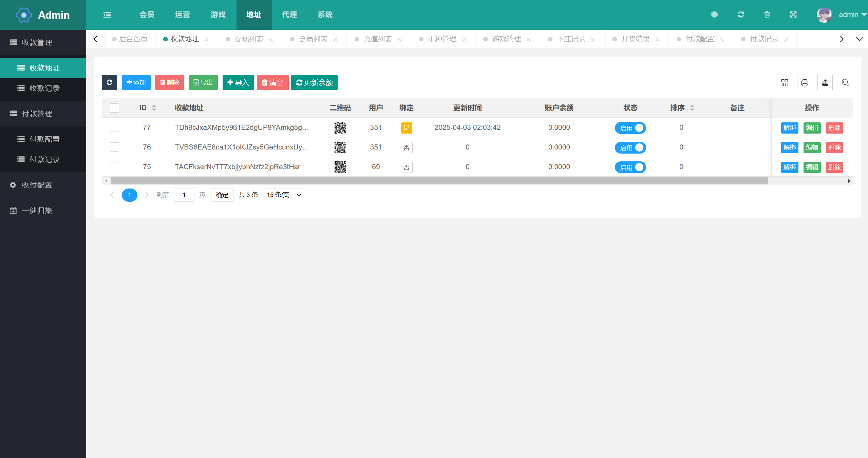Screen dimensions: 868x458
Task: Click fullscreen expand icon in header
Action: tap(793, 15)
